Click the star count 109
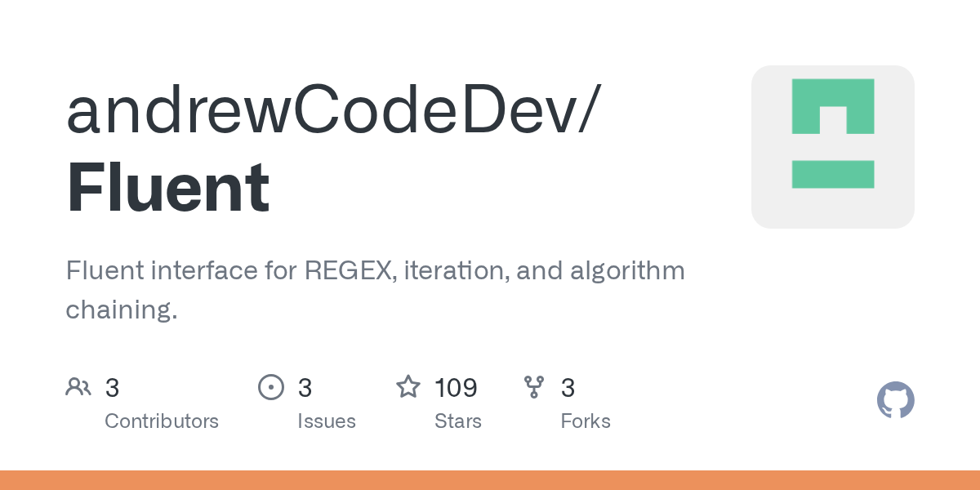Viewport: 980px width, 490px height. tap(456, 387)
